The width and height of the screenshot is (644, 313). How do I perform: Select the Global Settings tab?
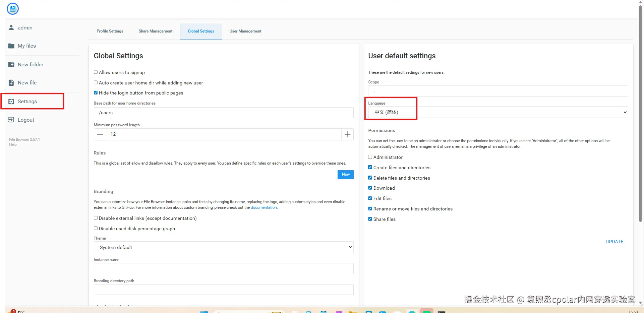tap(201, 31)
